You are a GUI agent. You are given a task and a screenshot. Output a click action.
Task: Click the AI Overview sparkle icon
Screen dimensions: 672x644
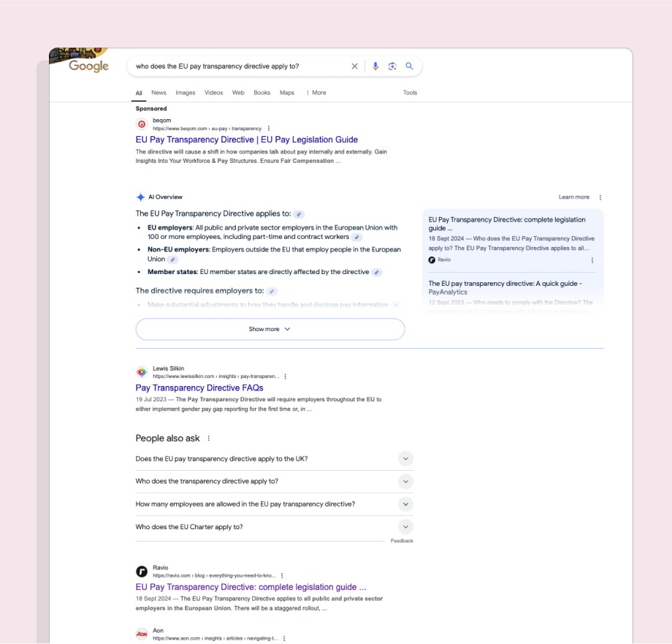140,197
